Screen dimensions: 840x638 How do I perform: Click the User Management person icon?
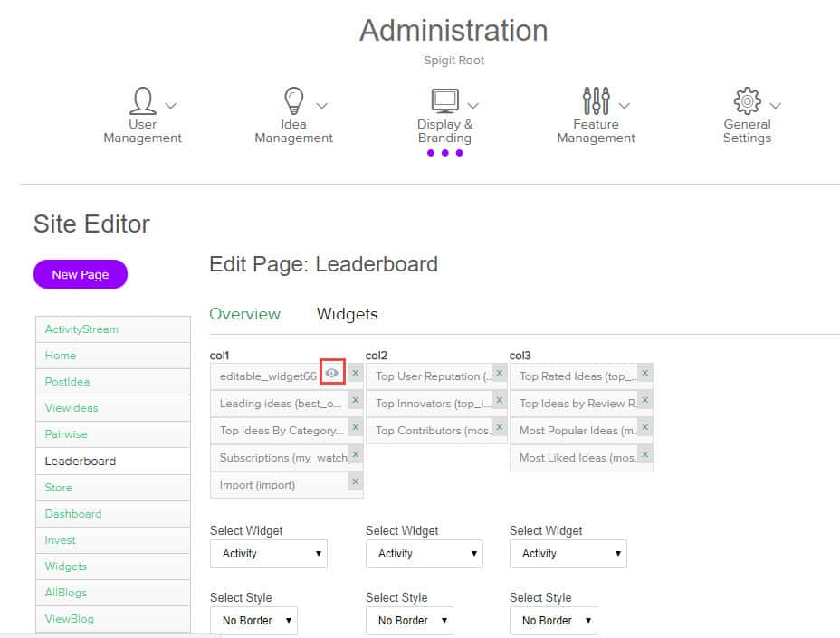point(142,100)
